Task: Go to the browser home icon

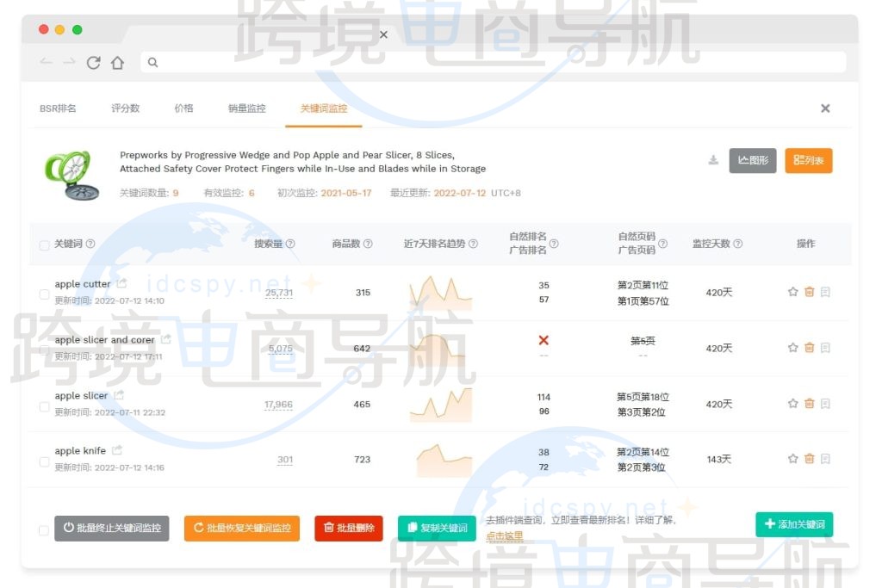Action: 117,62
